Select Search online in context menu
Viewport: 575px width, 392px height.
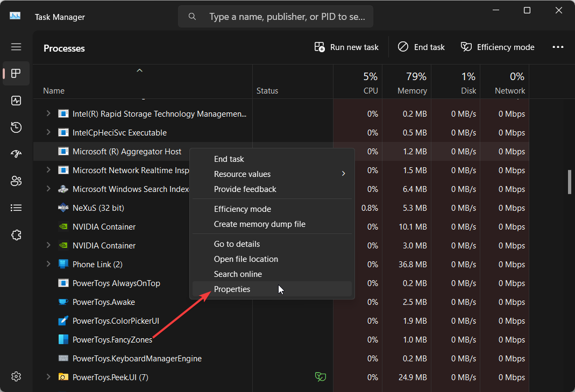[x=272, y=274]
